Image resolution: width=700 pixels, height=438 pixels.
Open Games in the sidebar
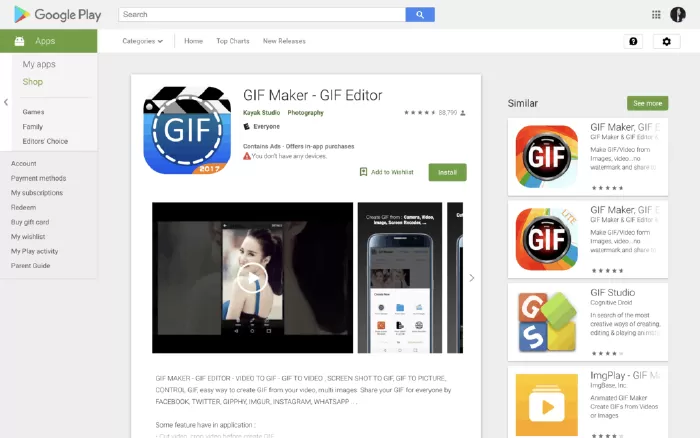(x=33, y=112)
